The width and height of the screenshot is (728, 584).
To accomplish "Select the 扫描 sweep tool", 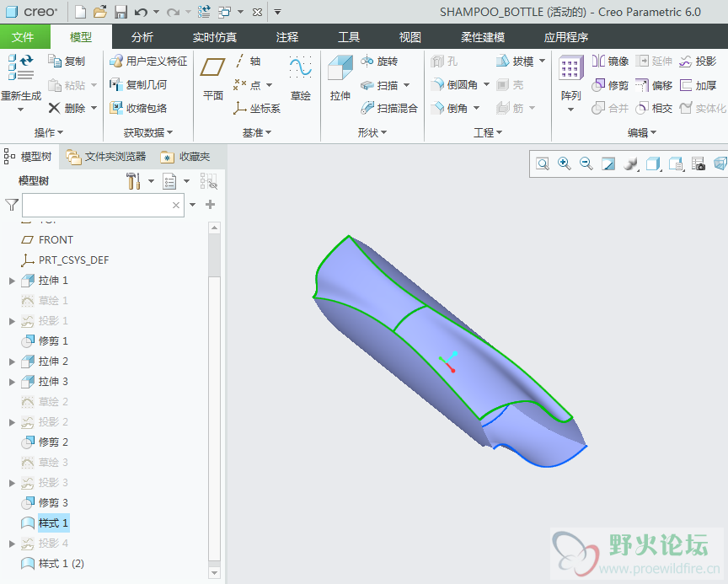I will (x=379, y=85).
